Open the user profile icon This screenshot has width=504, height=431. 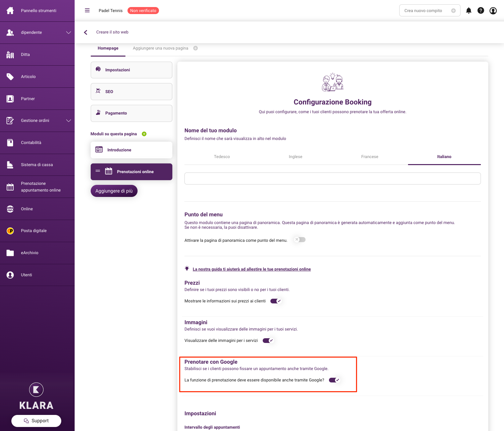tap(493, 11)
